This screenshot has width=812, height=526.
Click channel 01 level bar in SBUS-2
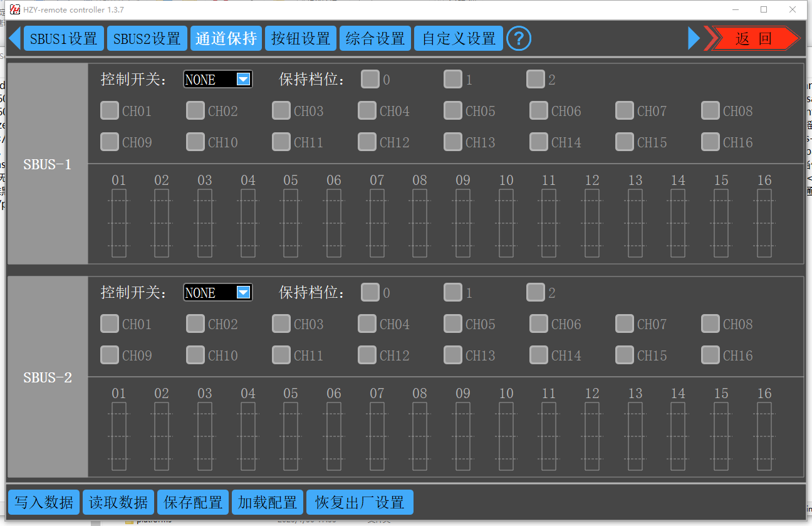pos(119,436)
